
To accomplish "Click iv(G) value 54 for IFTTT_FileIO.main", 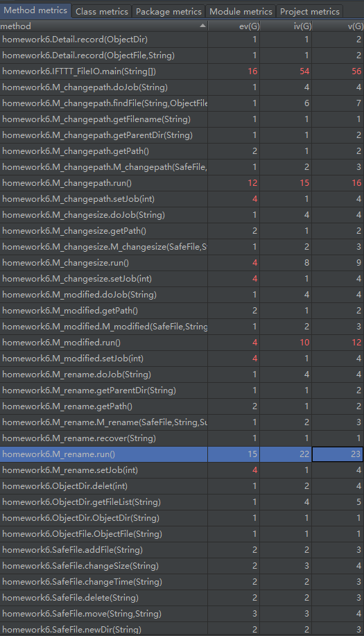I will [304, 71].
